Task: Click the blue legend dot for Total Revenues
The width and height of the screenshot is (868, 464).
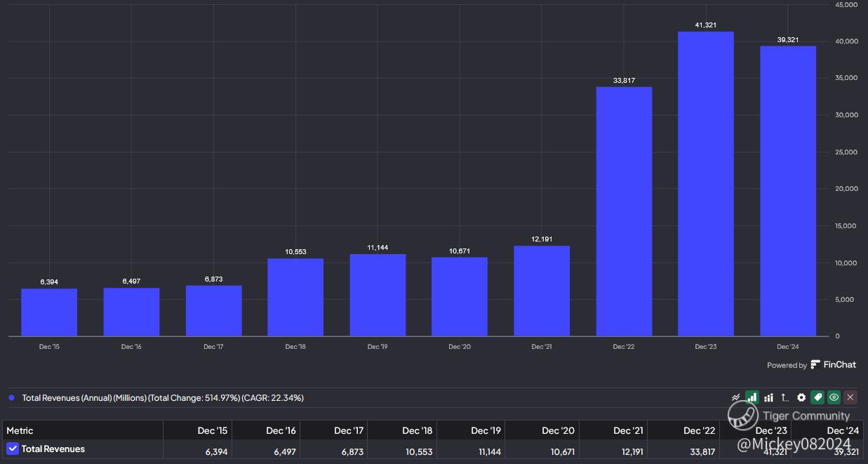Action: click(x=11, y=398)
